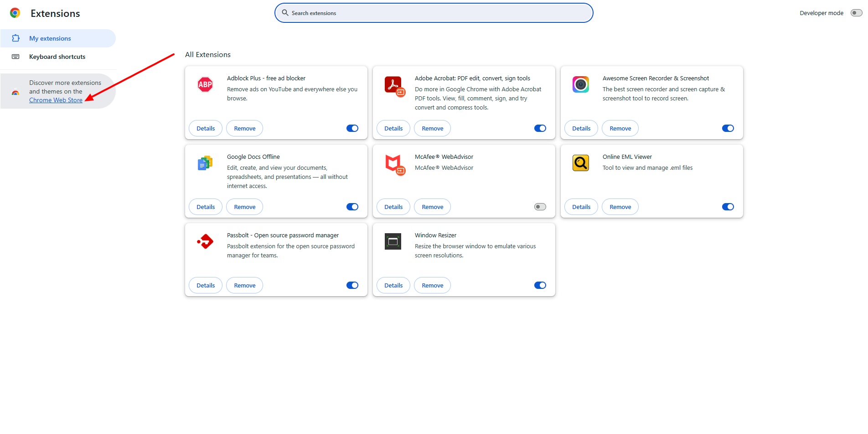
Task: Open the Chrome Web Store link
Action: pyautogui.click(x=56, y=100)
